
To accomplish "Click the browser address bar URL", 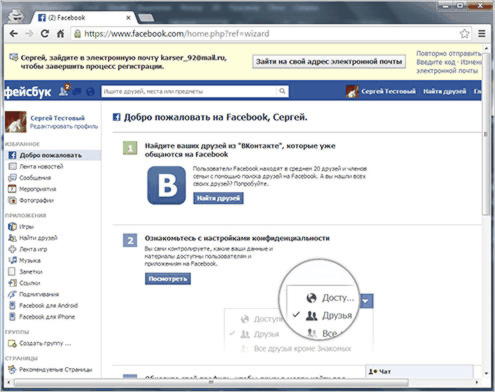I will pyautogui.click(x=177, y=34).
